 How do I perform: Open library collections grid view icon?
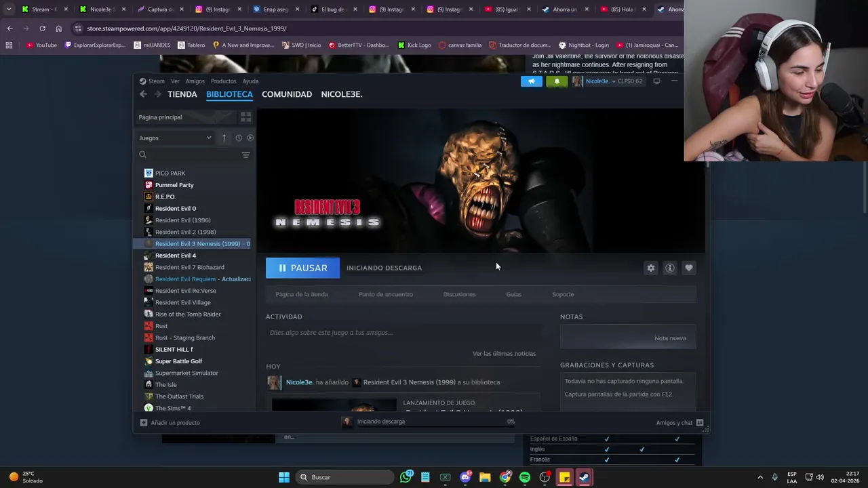coord(245,117)
